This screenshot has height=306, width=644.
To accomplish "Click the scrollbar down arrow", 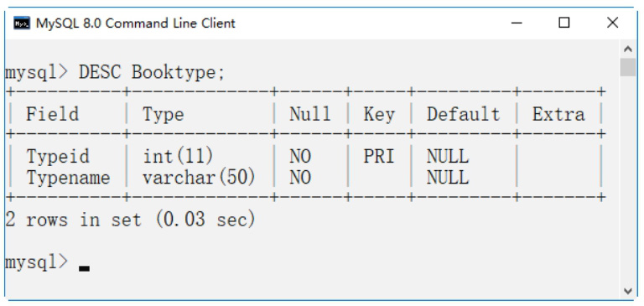I will point(627,291).
